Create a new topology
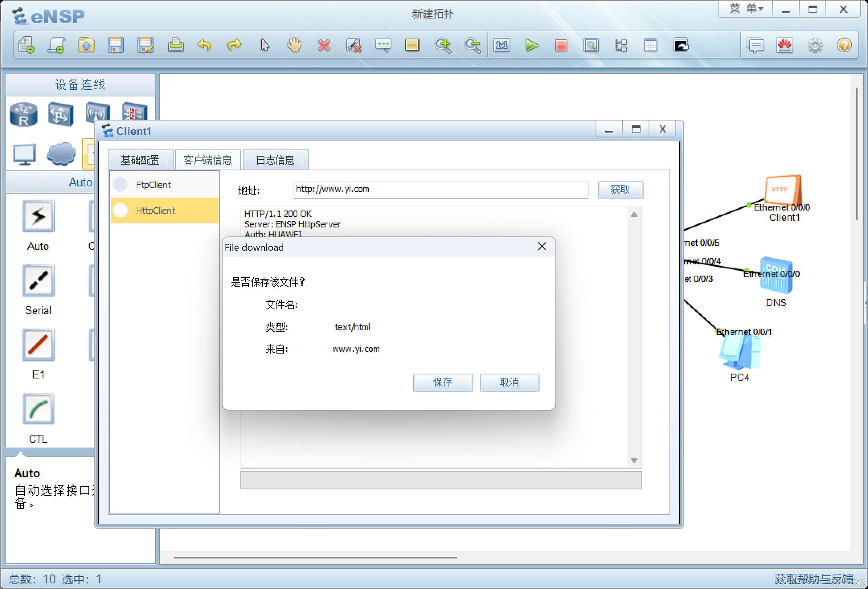 [26, 45]
